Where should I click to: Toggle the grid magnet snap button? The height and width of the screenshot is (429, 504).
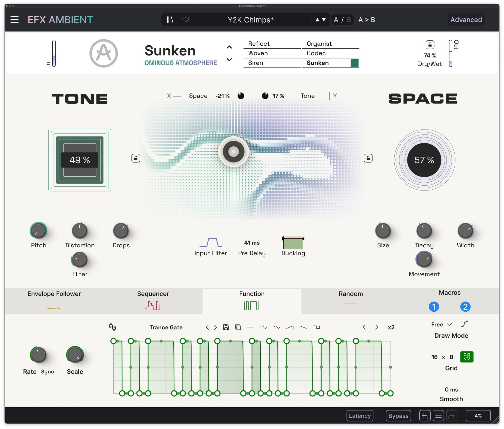467,357
